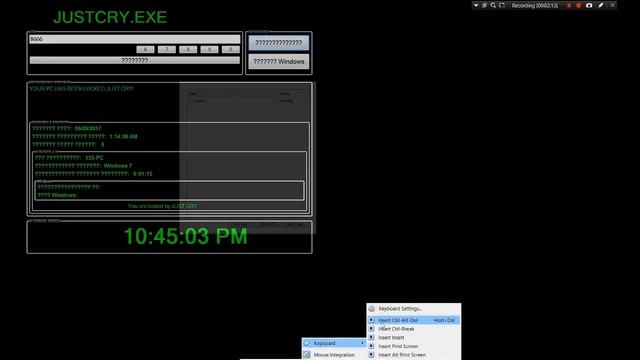This screenshot has width=640, height=360.
Task: Click the wide ???????? submit button under keypad
Action: [x=135, y=60]
